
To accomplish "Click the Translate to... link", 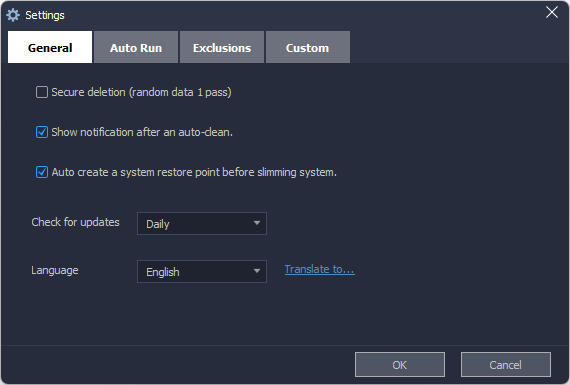I will click(320, 269).
